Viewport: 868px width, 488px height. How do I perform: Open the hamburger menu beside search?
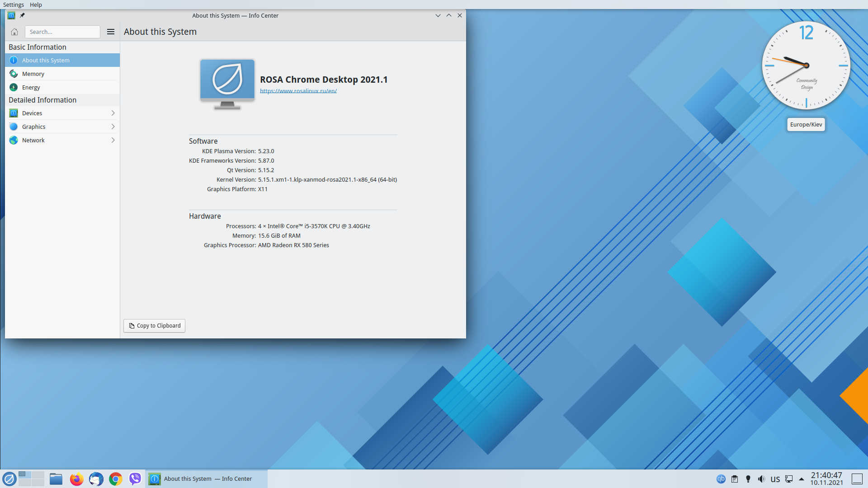point(111,32)
